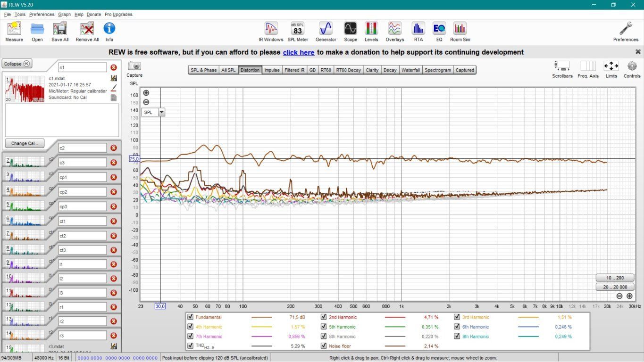This screenshot has height=362, width=644.
Task: Capture the graph image with camera icon
Action: click(134, 66)
